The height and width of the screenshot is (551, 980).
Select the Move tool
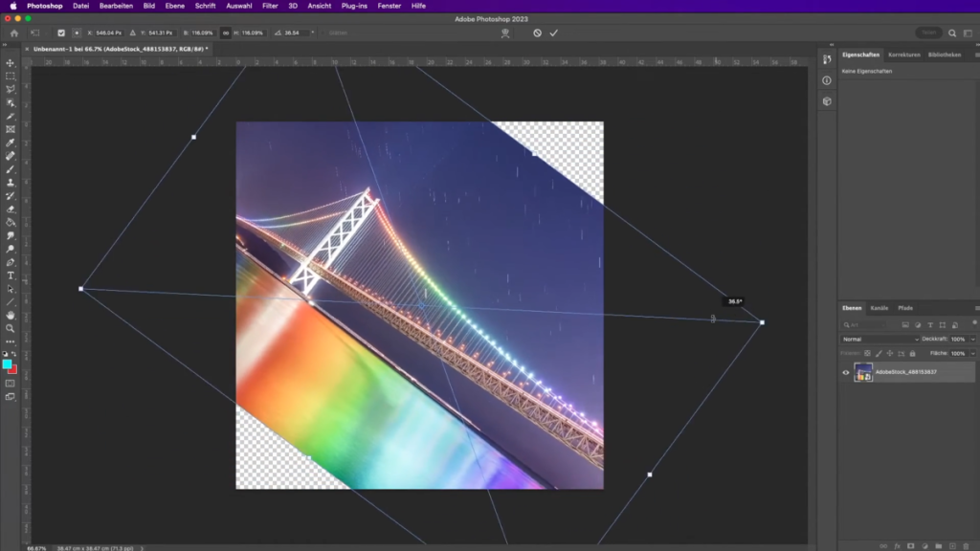11,65
